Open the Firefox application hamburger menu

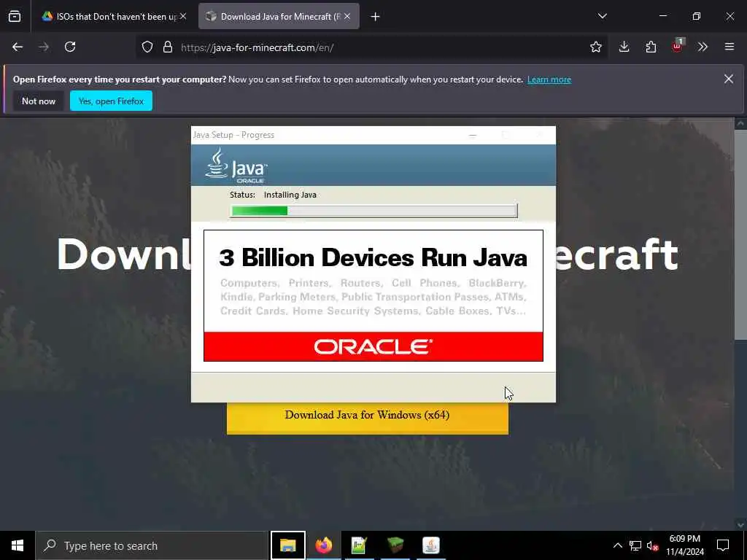[x=729, y=47]
